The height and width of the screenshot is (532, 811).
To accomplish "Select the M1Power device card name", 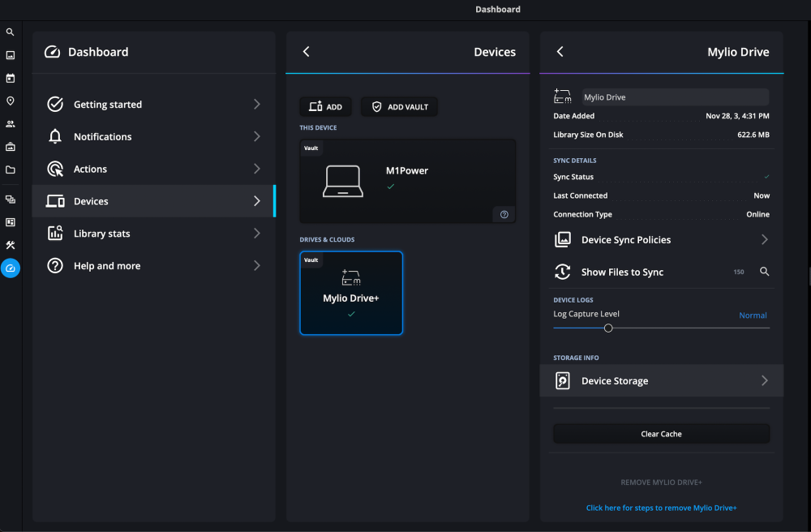I will point(407,170).
